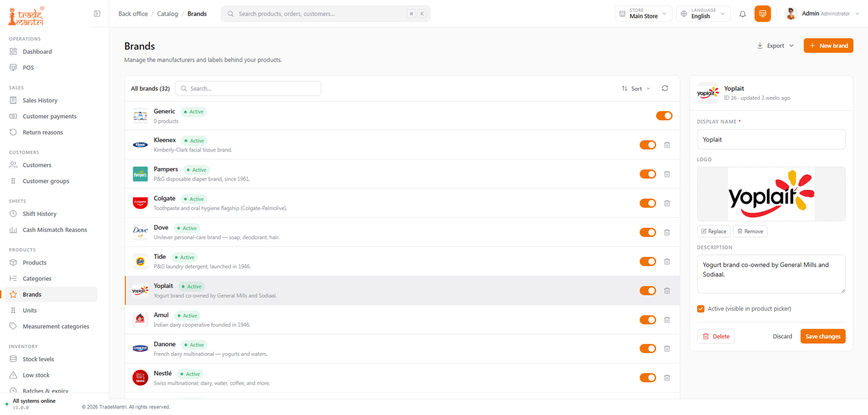
Task: Toggle the Dove brand switch
Action: 648,232
